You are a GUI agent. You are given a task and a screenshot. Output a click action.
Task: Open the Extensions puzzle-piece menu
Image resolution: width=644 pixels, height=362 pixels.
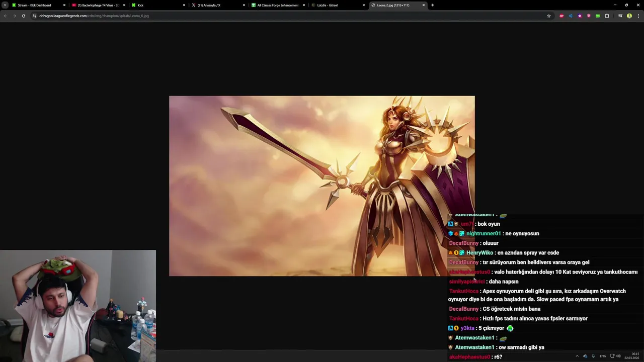click(607, 16)
